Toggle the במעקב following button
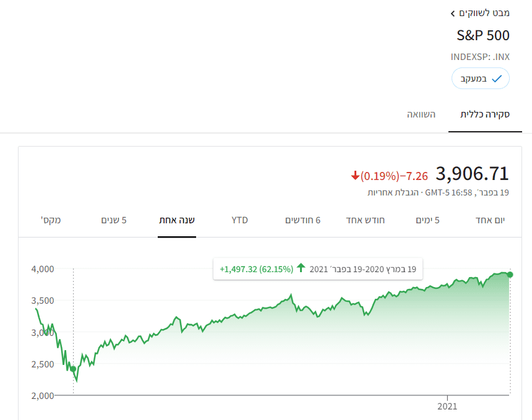The image size is (532, 420). coord(481,79)
